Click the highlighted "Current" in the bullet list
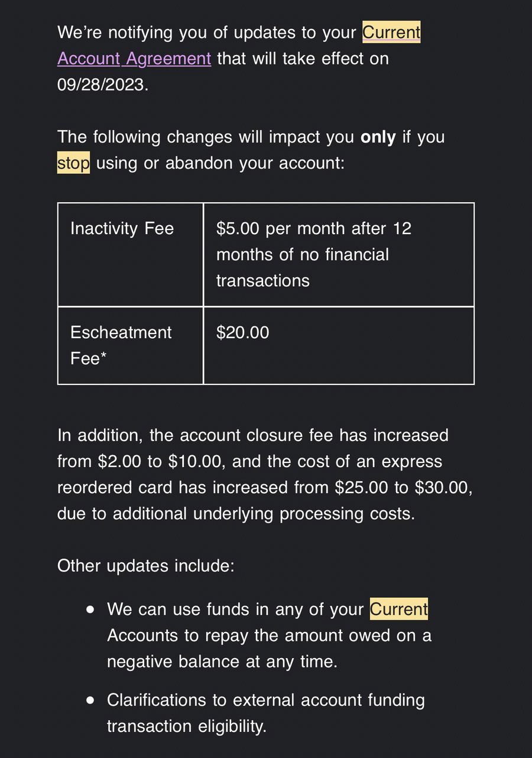This screenshot has height=758, width=532. tap(398, 609)
